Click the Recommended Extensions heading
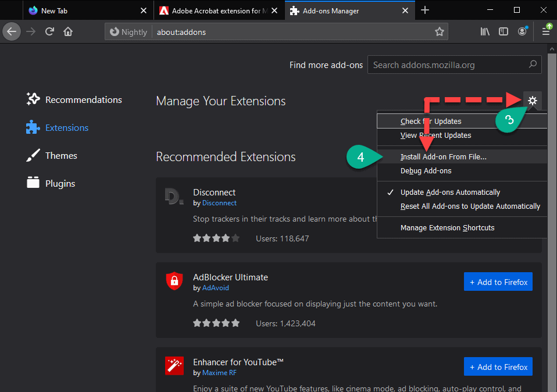Viewport: 557px width, 392px height. coord(226,156)
